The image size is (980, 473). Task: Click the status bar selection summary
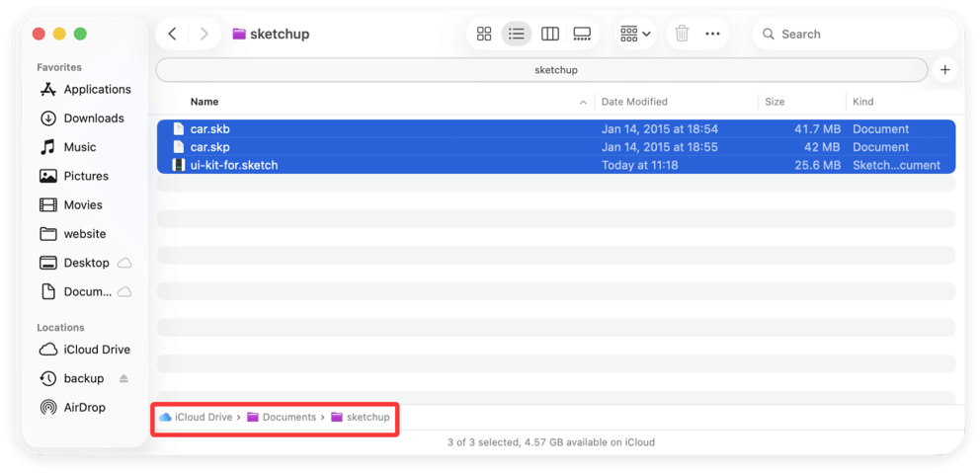click(x=551, y=441)
